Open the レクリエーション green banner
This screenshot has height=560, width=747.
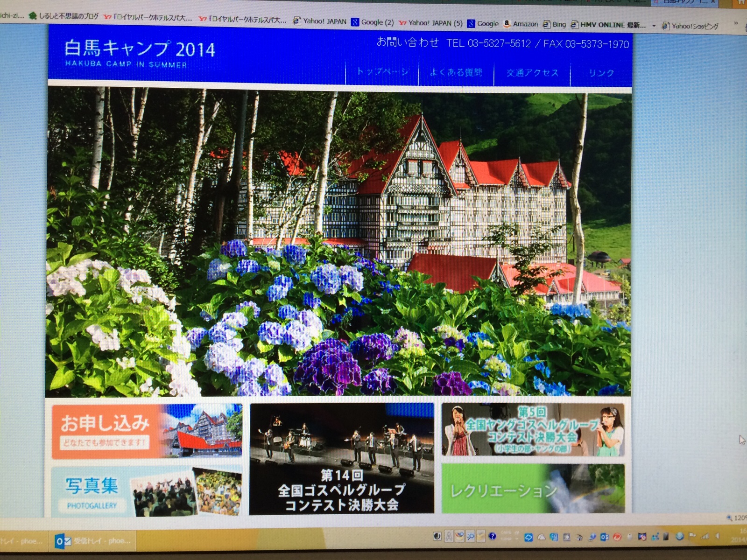(x=533, y=489)
